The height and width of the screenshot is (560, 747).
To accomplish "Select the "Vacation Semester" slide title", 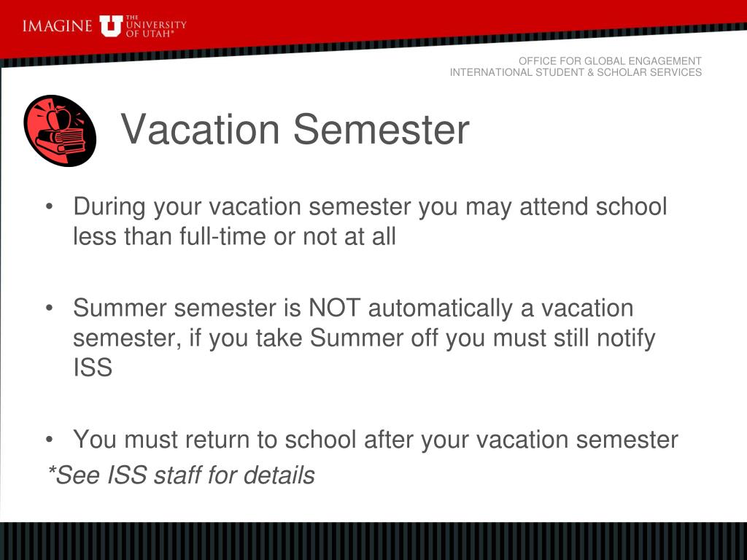I will pyautogui.click(x=295, y=130).
